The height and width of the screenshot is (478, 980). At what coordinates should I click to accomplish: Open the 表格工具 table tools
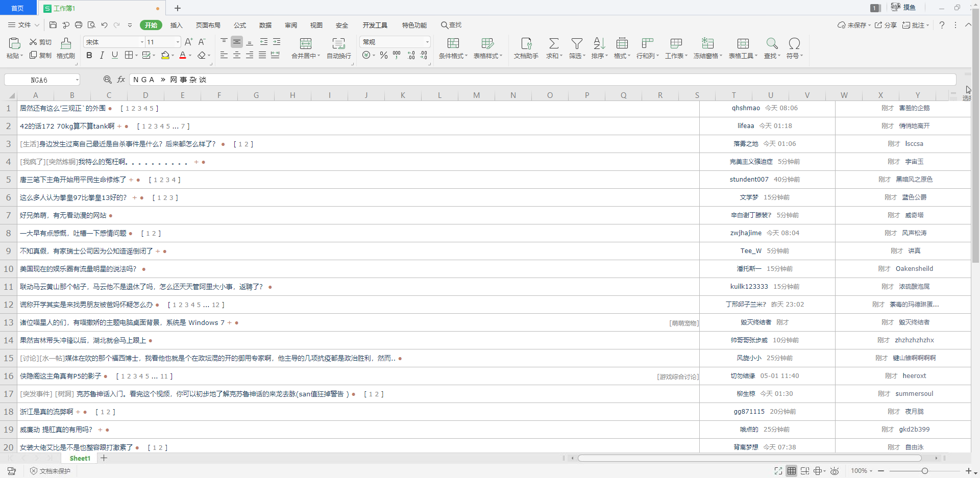(743, 48)
